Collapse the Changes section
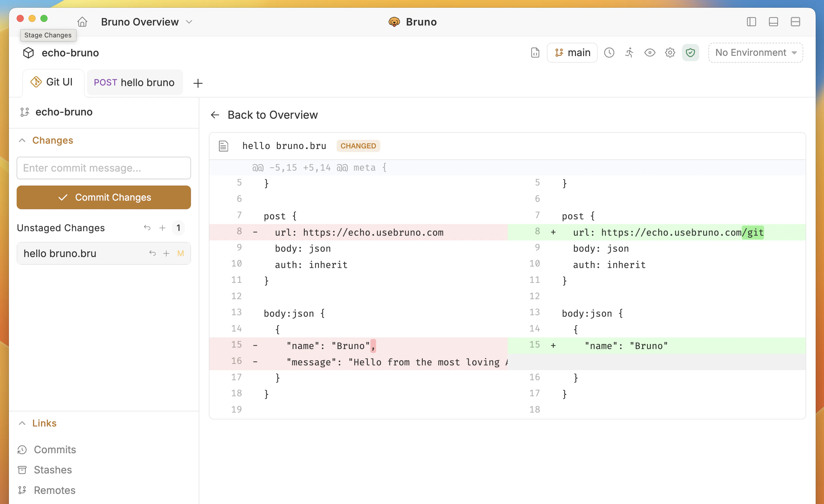Screen dimensions: 824x504 pos(22,140)
